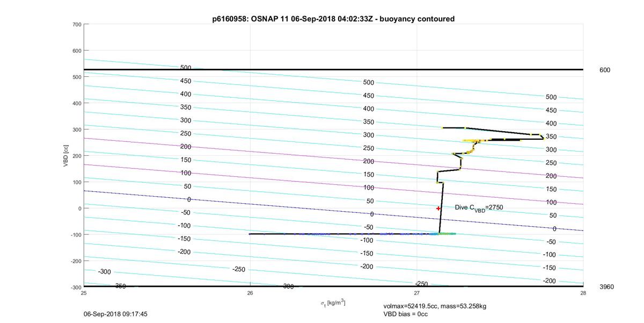Click the y-axis tick label '0'
The height and width of the screenshot is (323, 644).
(x=79, y=209)
